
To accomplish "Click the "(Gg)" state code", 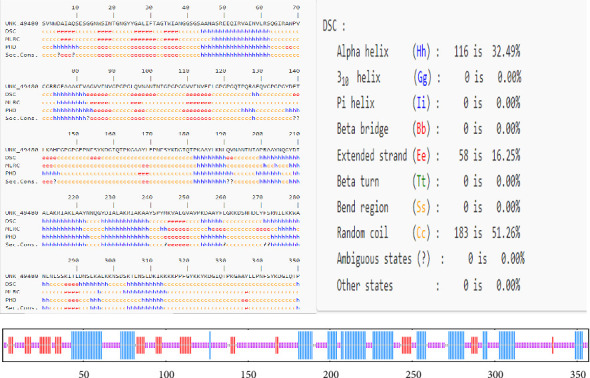I will pos(422,77).
